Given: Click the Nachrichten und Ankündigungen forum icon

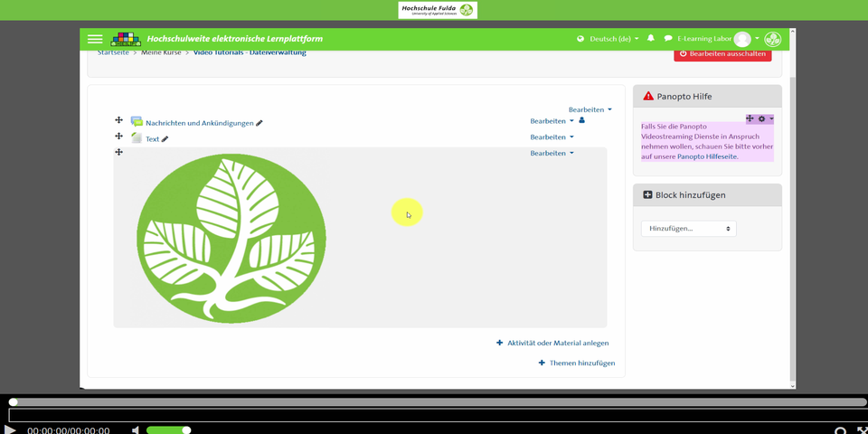Looking at the screenshot, I should point(137,122).
